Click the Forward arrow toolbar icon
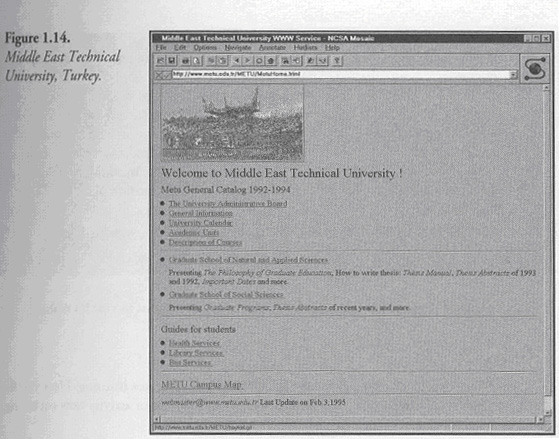This screenshot has width=559, height=439. (247, 61)
